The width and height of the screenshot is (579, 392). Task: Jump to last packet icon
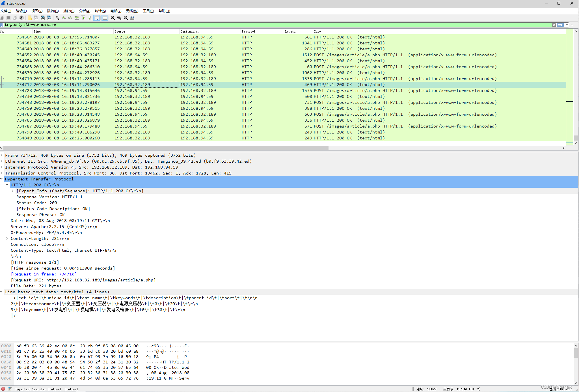pyautogui.click(x=90, y=18)
